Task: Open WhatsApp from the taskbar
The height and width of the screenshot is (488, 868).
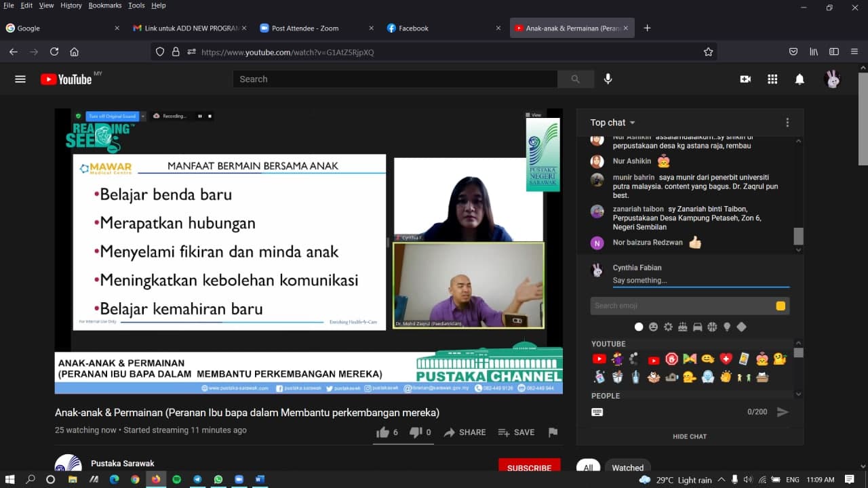Action: tap(218, 480)
